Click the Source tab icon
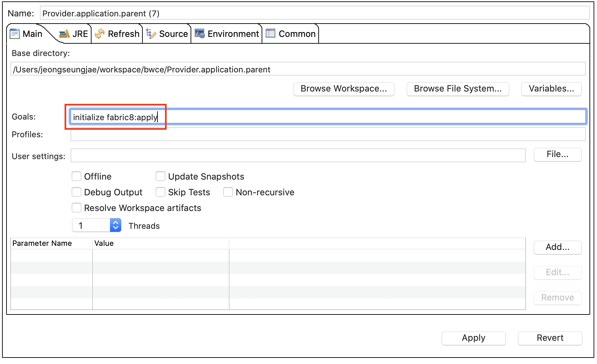The width and height of the screenshot is (597, 364). point(151,34)
